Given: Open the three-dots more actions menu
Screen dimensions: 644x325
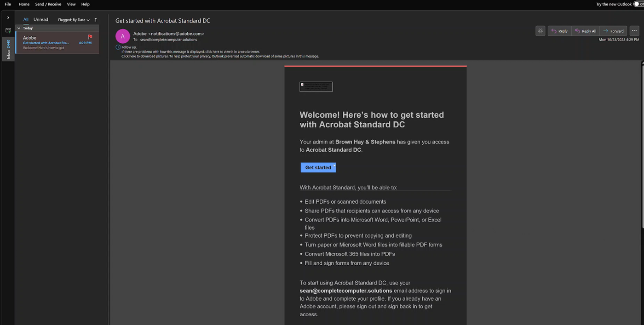Looking at the screenshot, I should coord(634,31).
